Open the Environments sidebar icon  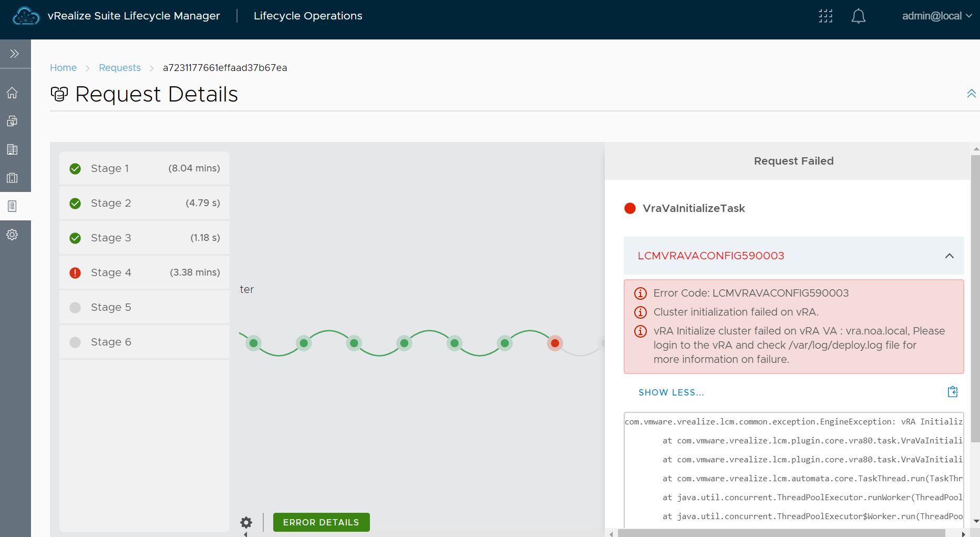point(12,178)
